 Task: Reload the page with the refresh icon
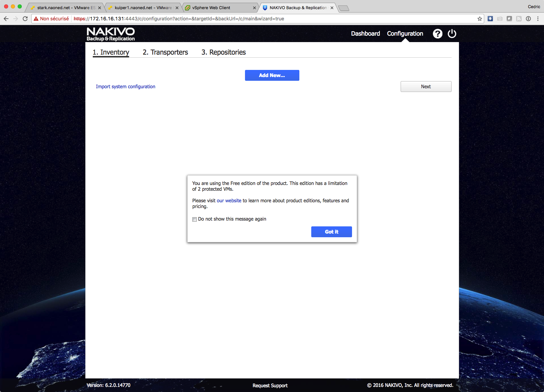click(x=25, y=19)
